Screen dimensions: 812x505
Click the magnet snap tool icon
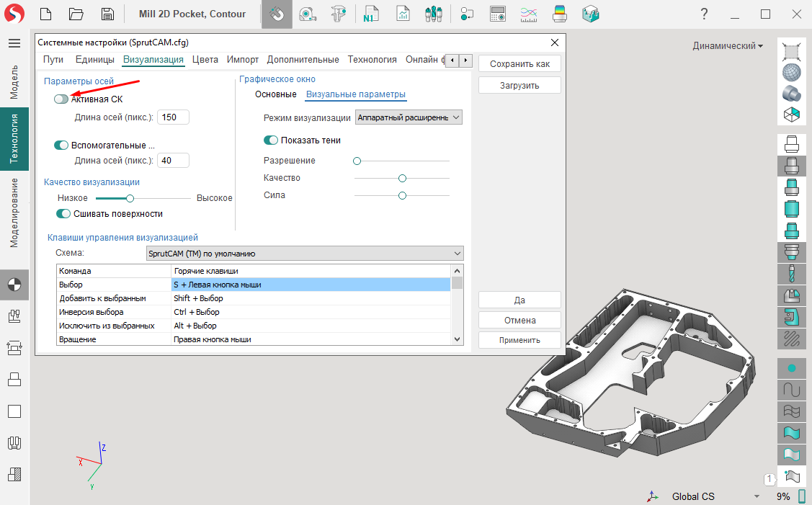[277, 14]
